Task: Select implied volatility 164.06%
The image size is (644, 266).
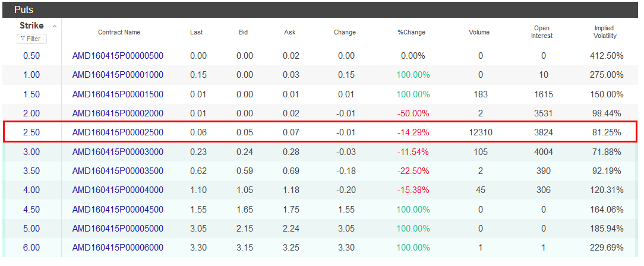Action: tap(605, 210)
